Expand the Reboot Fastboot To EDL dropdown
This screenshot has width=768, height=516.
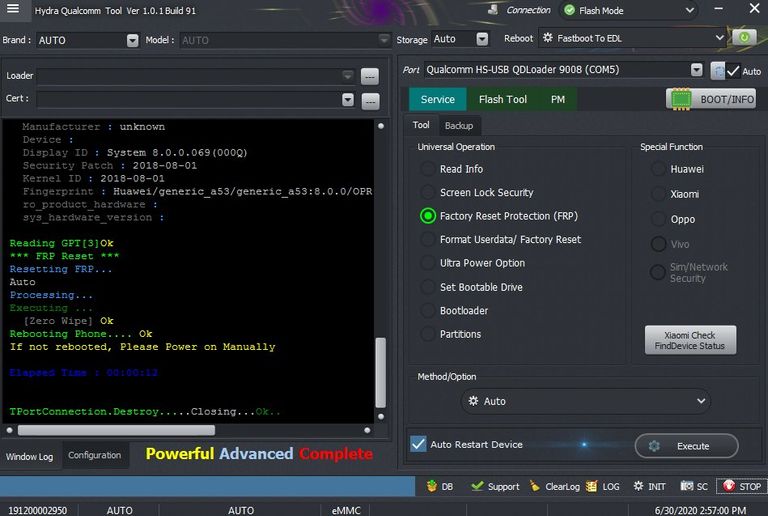[720, 37]
